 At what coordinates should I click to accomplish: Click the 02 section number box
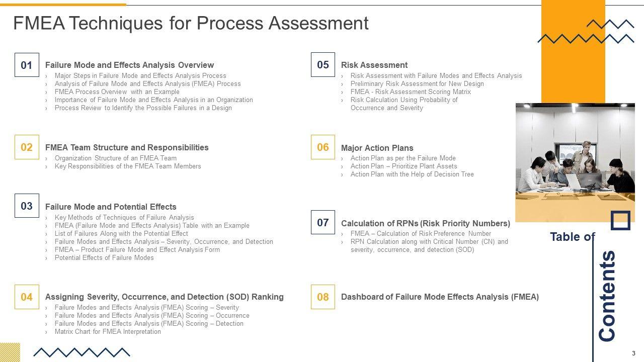click(27, 147)
